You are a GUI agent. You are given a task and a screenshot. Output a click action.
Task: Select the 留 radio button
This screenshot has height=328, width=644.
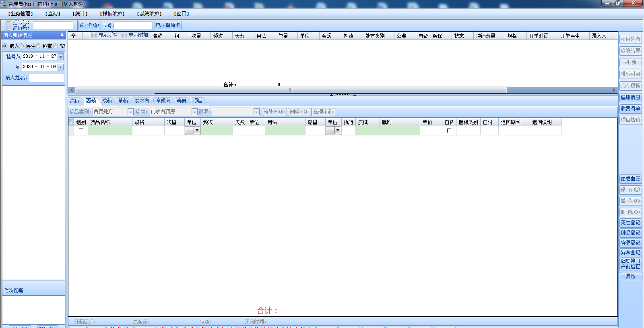click(56, 46)
